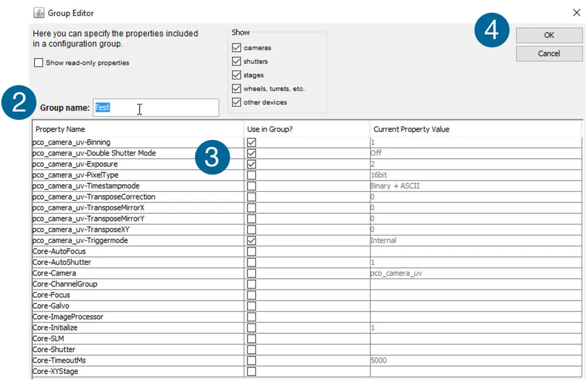Image resolution: width=588 pixels, height=383 pixels.
Task: Click Current Property Value column header
Action: pos(475,129)
